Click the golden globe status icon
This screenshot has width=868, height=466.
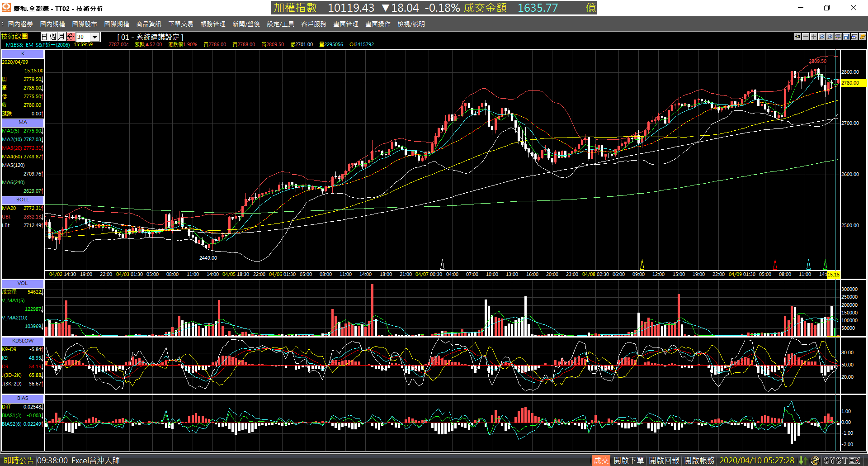pos(815,461)
